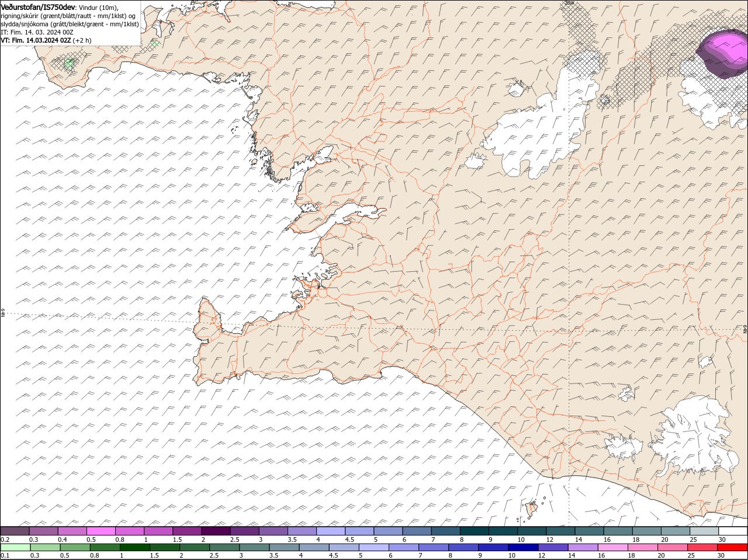The image size is (748, 560).
Task: Pick the grey-teal snow legend swatch at 18
Action: point(647,531)
